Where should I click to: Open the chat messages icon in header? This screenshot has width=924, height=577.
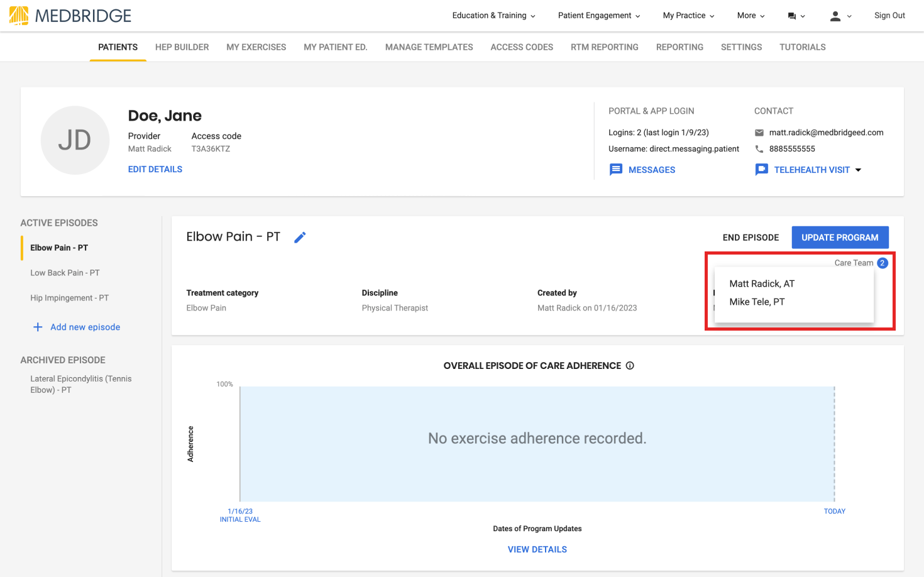[x=791, y=16]
